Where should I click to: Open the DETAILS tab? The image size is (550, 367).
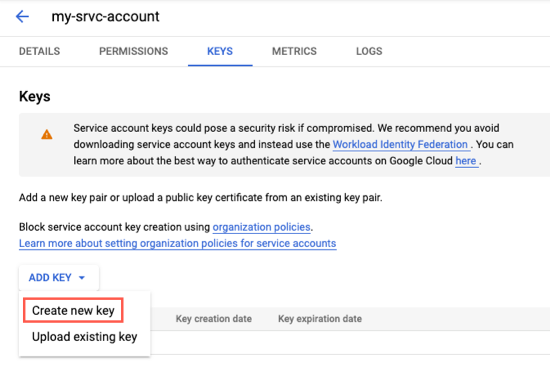pyautogui.click(x=39, y=51)
